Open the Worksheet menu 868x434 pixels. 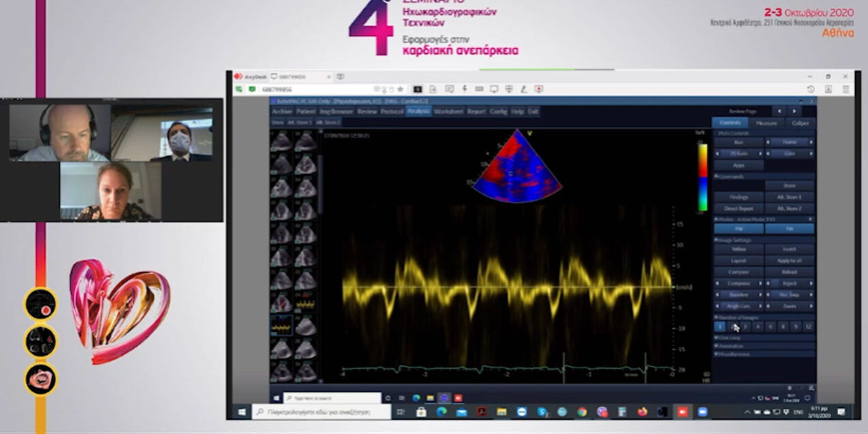click(x=448, y=112)
